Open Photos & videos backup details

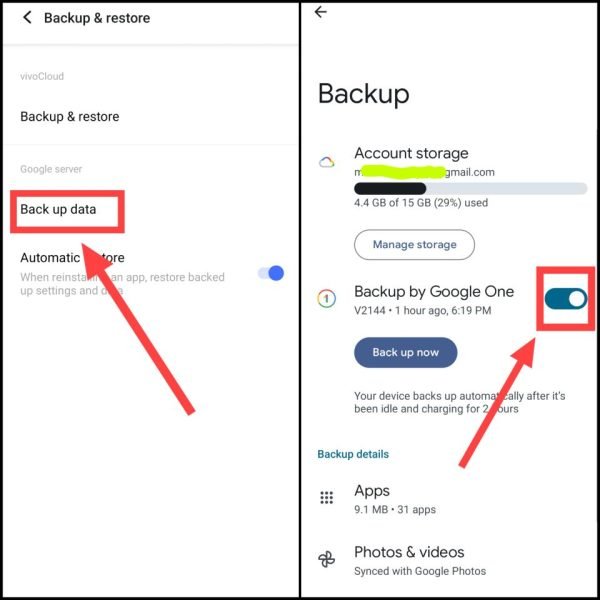click(x=450, y=560)
